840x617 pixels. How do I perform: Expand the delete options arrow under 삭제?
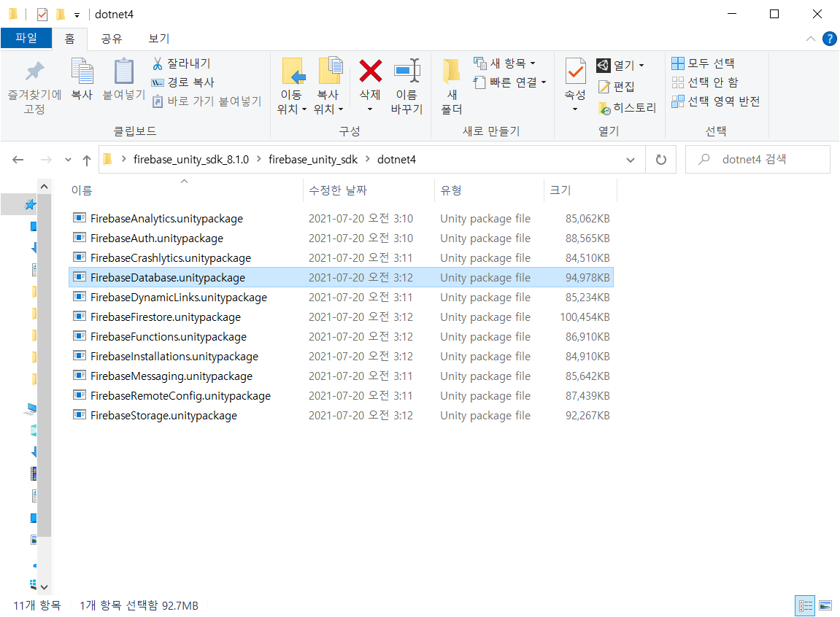[369, 109]
